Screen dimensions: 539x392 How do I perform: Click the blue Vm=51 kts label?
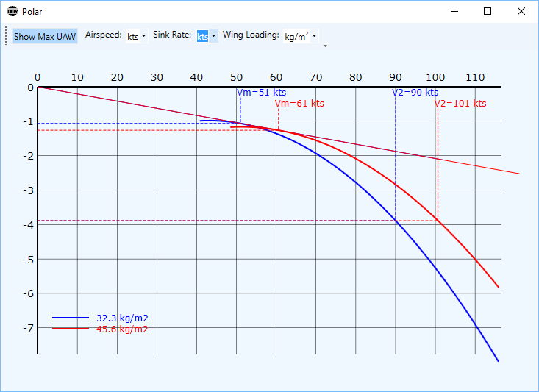click(261, 93)
